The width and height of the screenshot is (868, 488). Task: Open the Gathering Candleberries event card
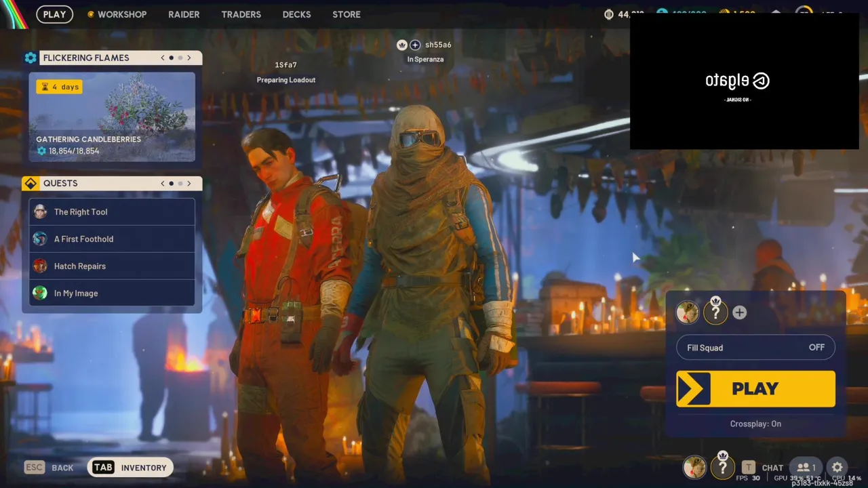click(112, 117)
